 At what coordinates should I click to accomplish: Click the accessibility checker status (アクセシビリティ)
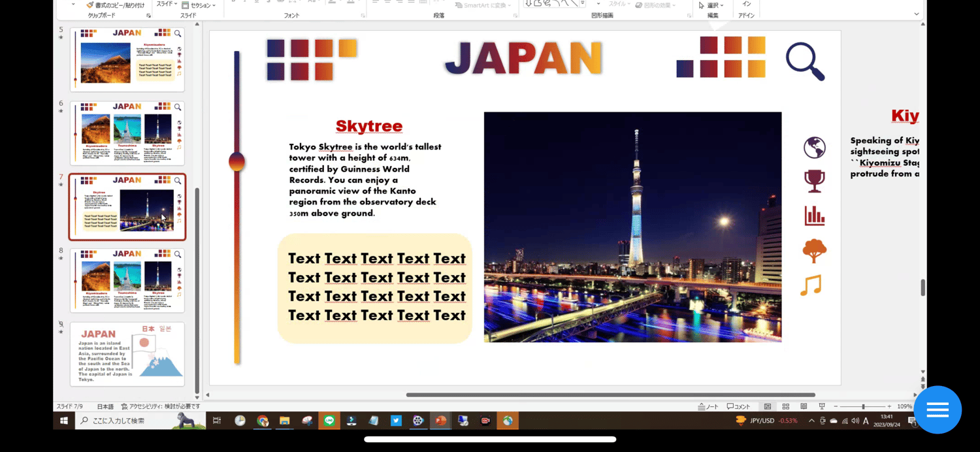click(160, 406)
